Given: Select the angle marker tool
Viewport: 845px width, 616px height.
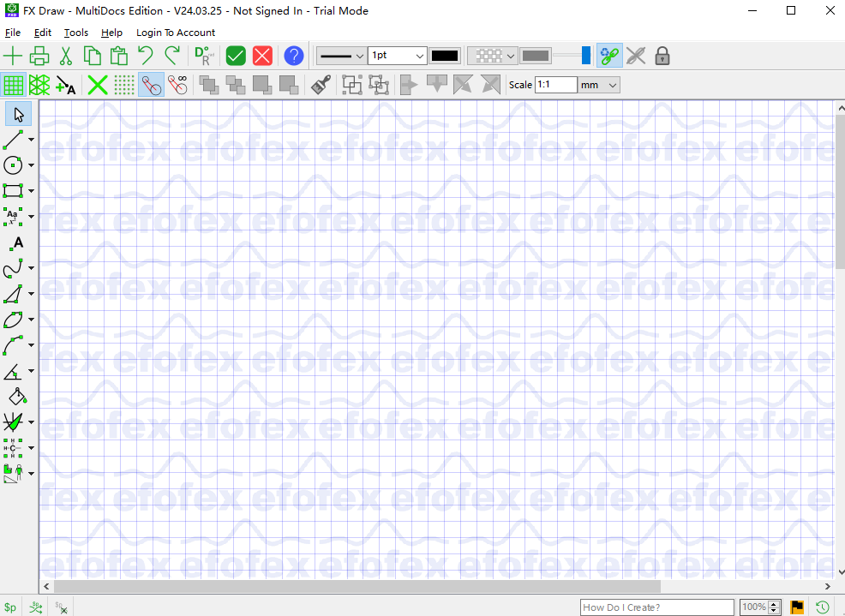Looking at the screenshot, I should pyautogui.click(x=13, y=371).
